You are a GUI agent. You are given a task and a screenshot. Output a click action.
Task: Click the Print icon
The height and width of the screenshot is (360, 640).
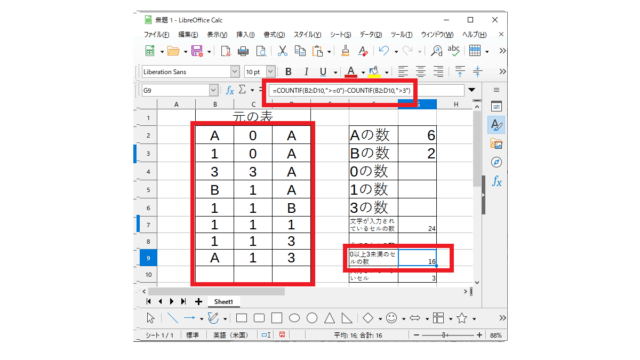pos(243,51)
